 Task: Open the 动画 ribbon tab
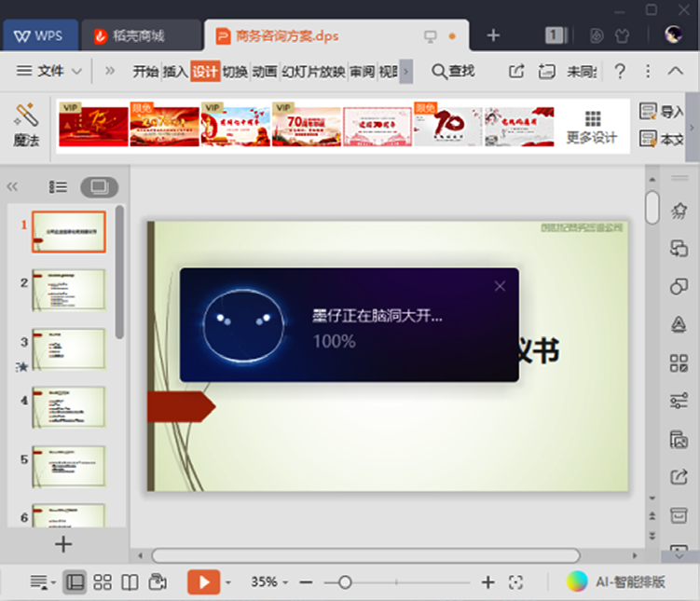pos(265,72)
